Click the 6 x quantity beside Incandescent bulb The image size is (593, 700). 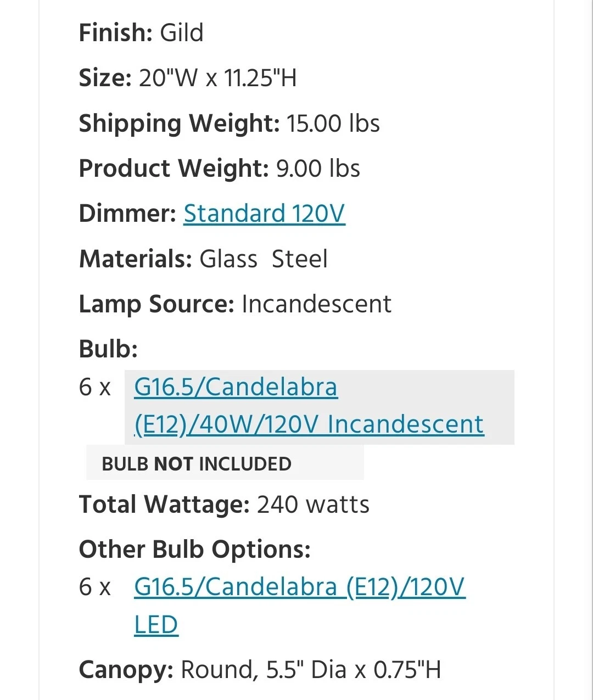click(95, 388)
